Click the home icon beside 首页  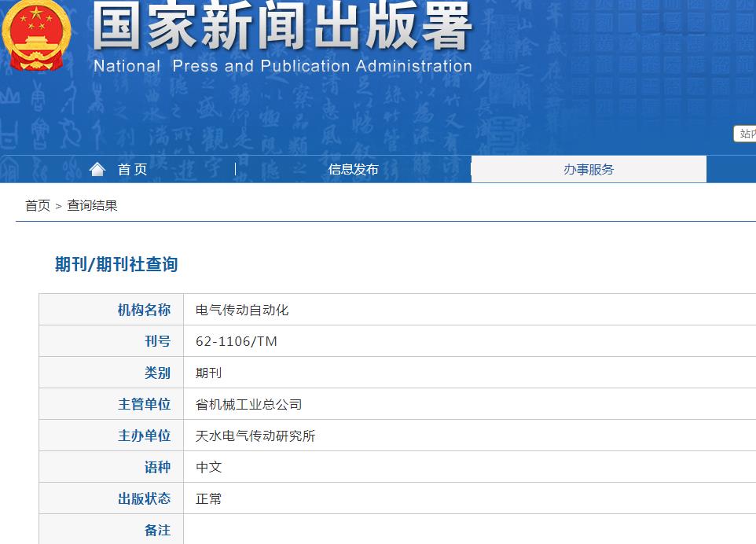coord(97,168)
